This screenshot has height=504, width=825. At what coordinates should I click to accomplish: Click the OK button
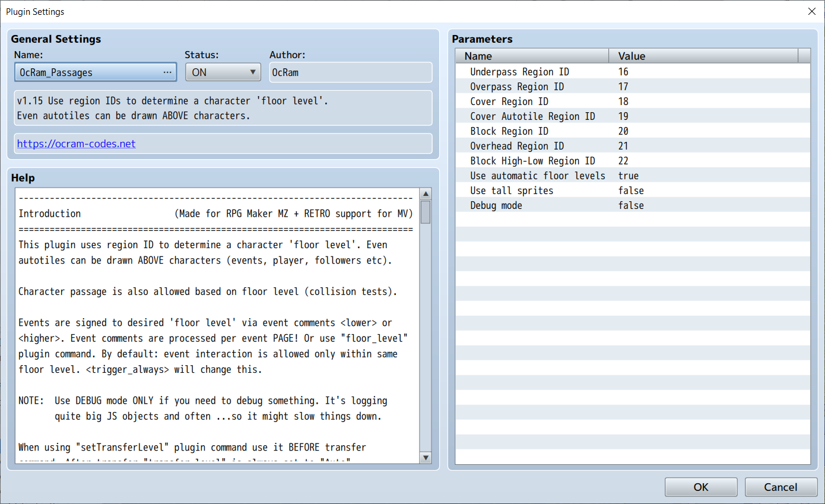click(x=701, y=487)
